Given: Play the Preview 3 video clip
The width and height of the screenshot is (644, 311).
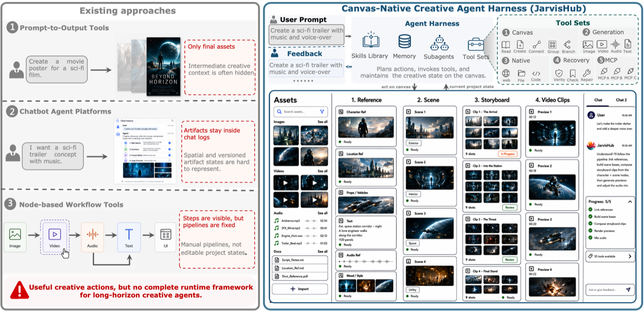Looking at the screenshot, I should click(553, 240).
